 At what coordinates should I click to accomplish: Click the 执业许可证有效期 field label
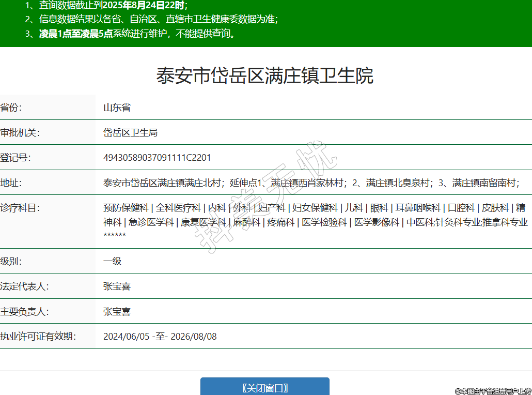click(x=38, y=337)
